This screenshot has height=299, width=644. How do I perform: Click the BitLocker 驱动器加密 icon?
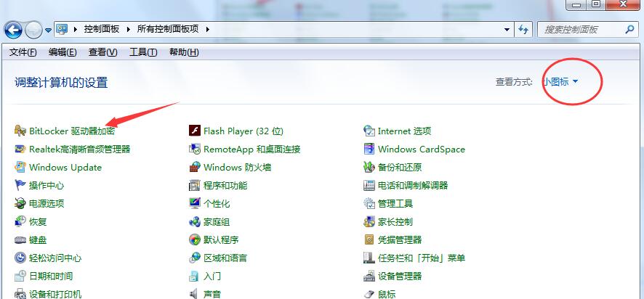[x=20, y=131]
